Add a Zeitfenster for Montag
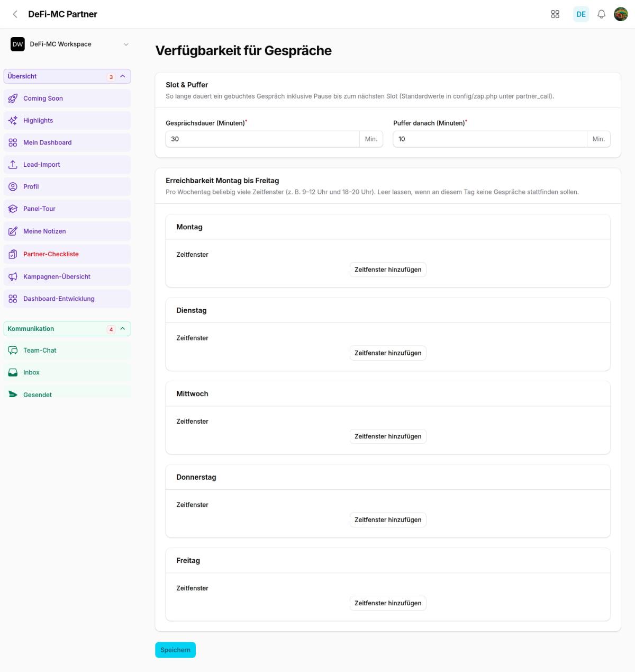 (x=388, y=270)
